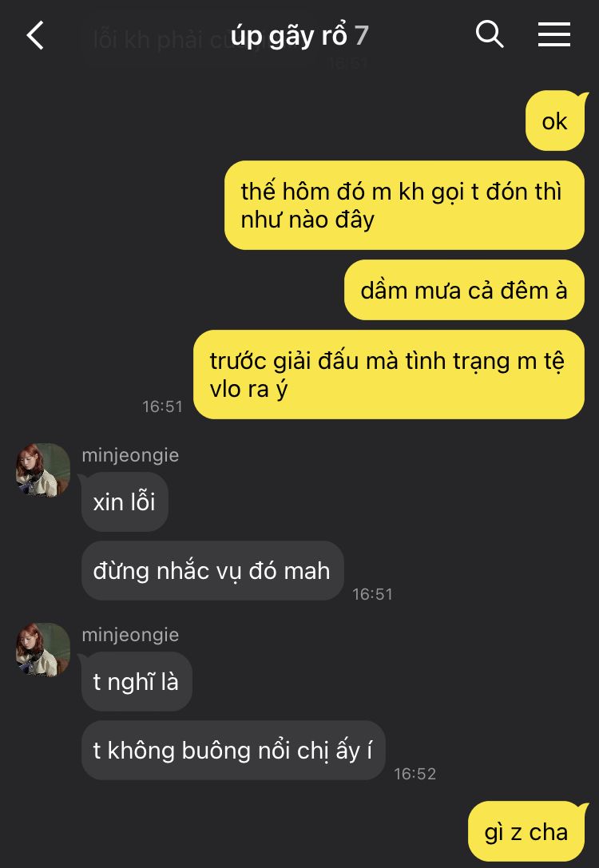Open minjeongie's avatar beside t nghĩ là
The width and height of the screenshot is (599, 868).
[x=42, y=650]
